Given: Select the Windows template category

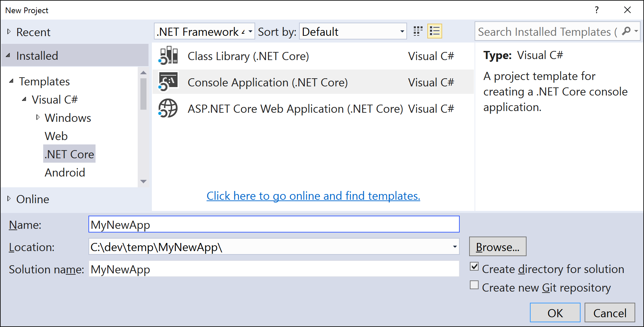Looking at the screenshot, I should [68, 118].
